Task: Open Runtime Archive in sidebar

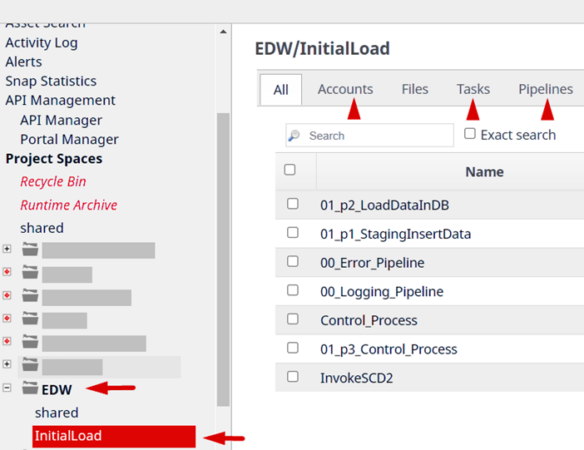Action: [69, 205]
